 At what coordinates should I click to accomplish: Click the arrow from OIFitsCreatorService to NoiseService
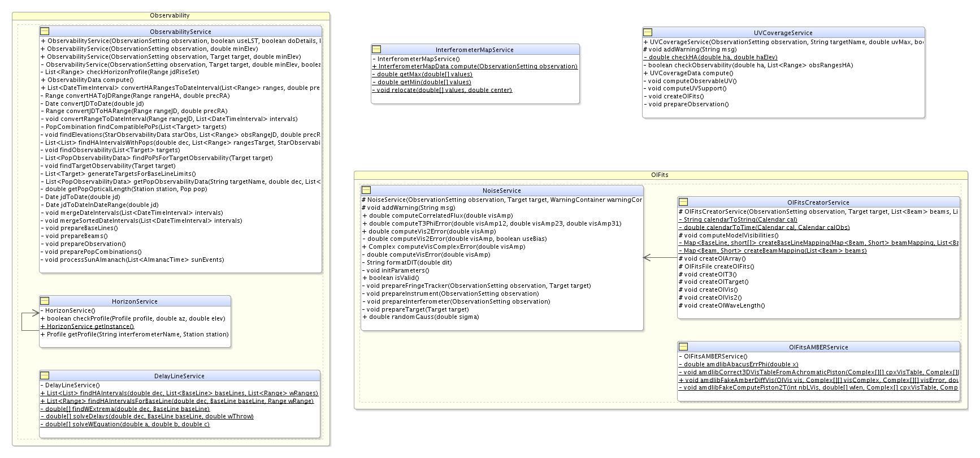point(660,258)
